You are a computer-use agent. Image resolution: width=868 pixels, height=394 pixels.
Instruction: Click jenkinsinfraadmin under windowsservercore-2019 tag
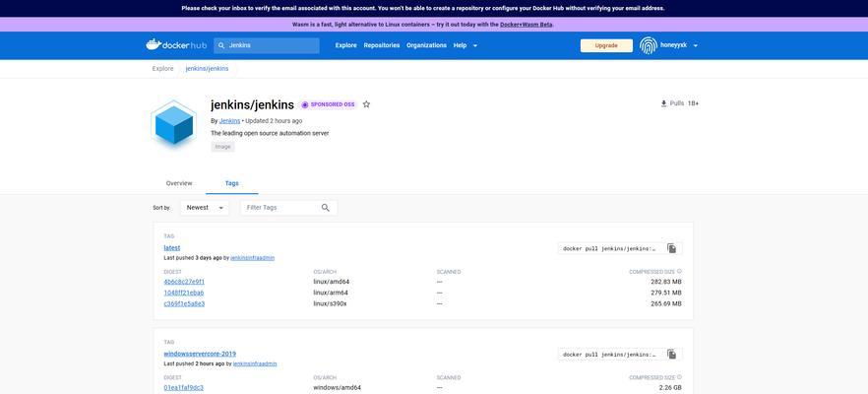pos(255,363)
